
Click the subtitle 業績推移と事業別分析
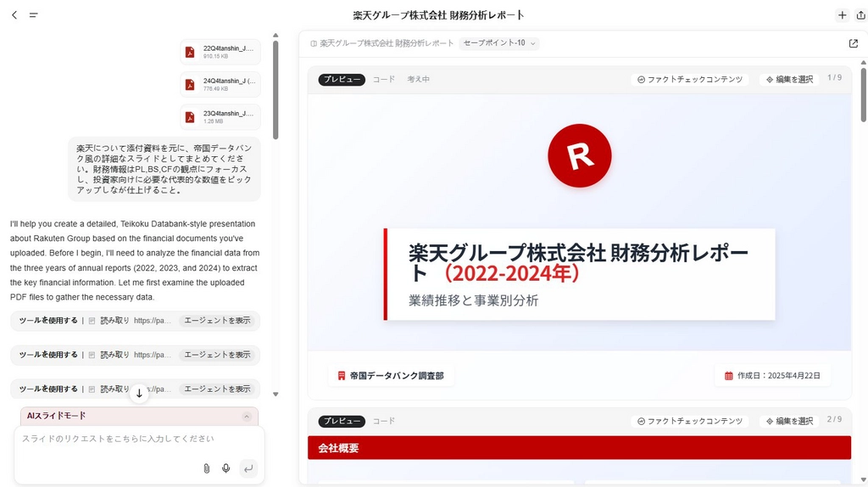pos(473,301)
